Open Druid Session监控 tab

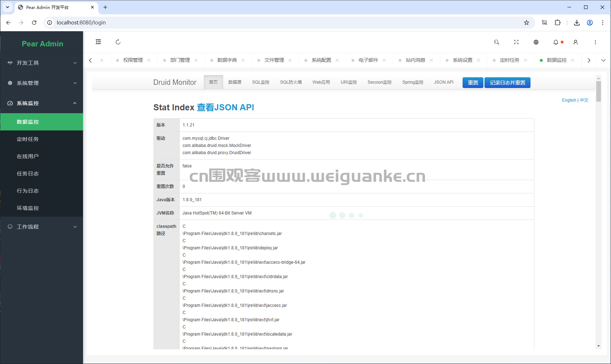[380, 82]
